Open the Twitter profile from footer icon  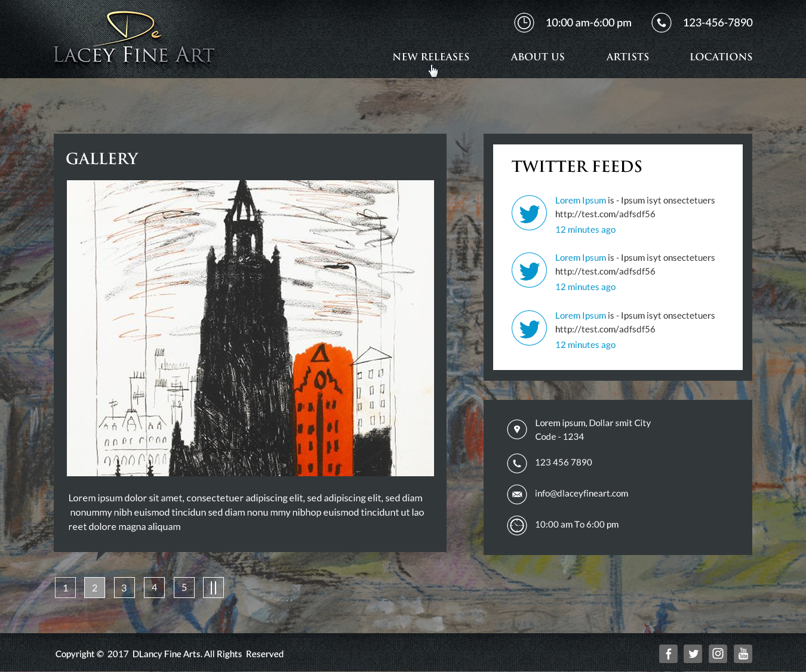click(693, 654)
